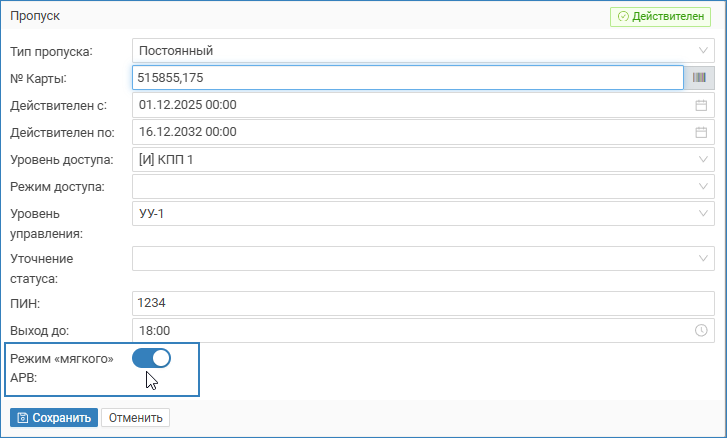The height and width of the screenshot is (438, 727).
Task: Toggle the 'Режим «мягкого» АРВ' switch
Action: tap(151, 358)
